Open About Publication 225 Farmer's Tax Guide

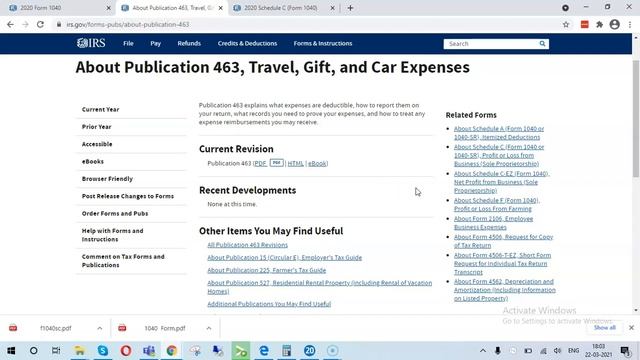267,270
